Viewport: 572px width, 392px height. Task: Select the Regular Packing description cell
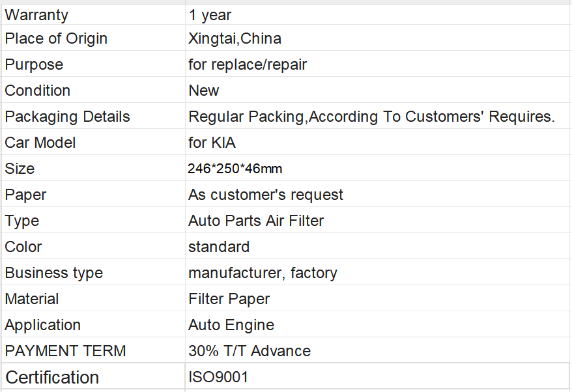click(379, 117)
